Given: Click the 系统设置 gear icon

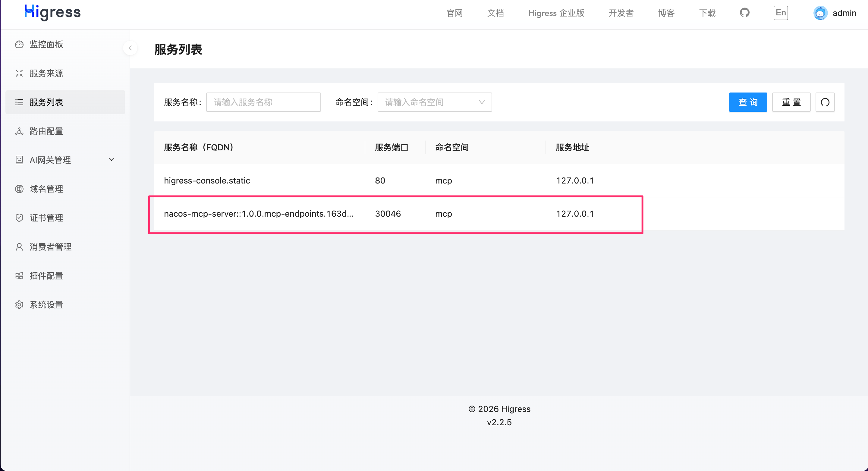Looking at the screenshot, I should (19, 305).
